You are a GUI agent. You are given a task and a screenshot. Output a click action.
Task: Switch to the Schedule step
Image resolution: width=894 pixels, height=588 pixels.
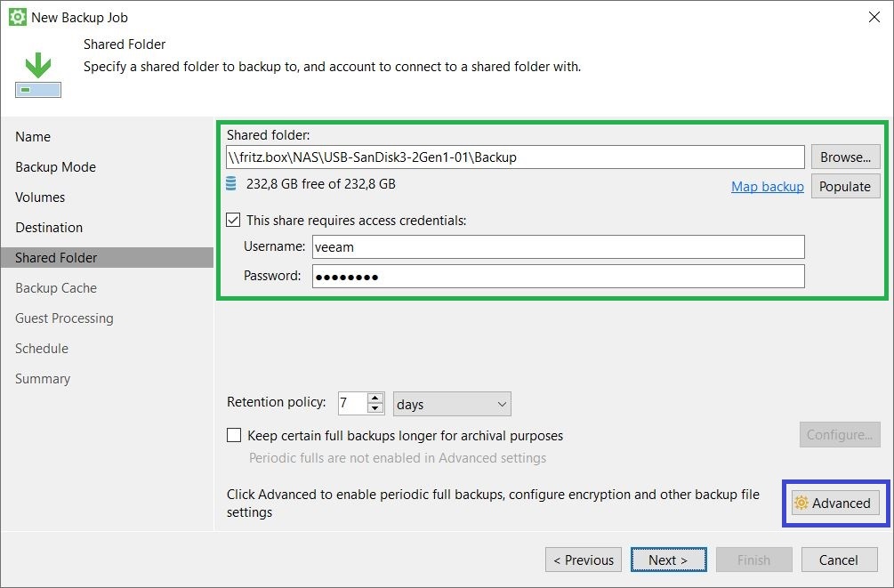tap(41, 348)
